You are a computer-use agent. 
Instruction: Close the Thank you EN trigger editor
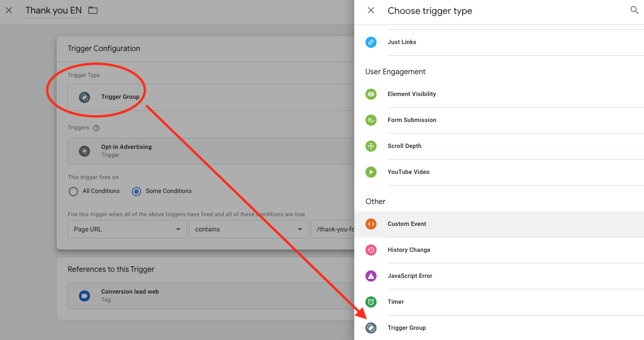pyautogui.click(x=9, y=10)
